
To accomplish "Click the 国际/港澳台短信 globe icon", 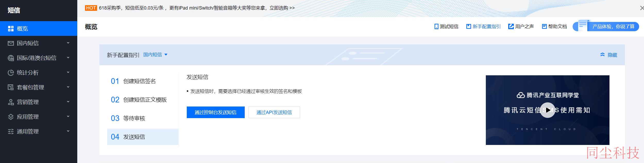I will [11, 58].
